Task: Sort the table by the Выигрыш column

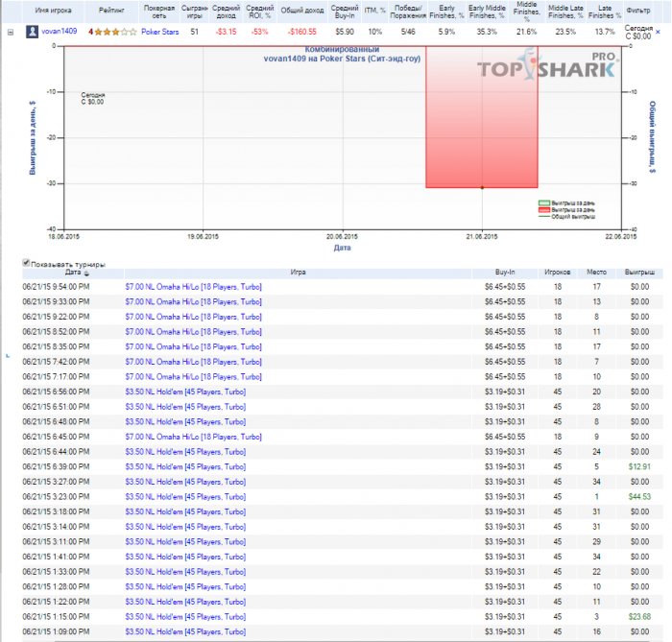Action: 634,273
